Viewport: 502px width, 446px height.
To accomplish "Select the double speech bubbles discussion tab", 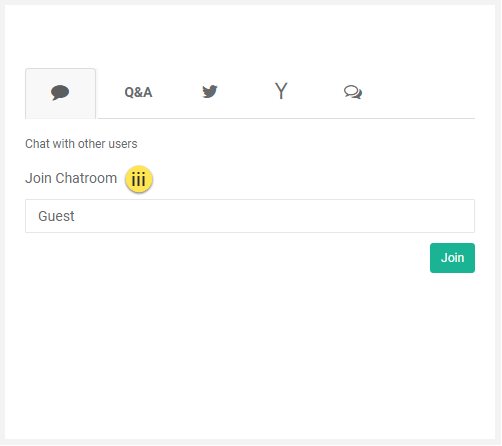I will point(353,92).
